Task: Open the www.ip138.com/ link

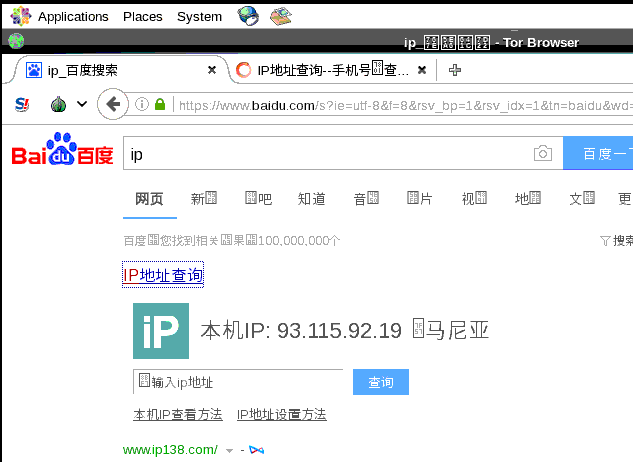Action: [x=170, y=449]
